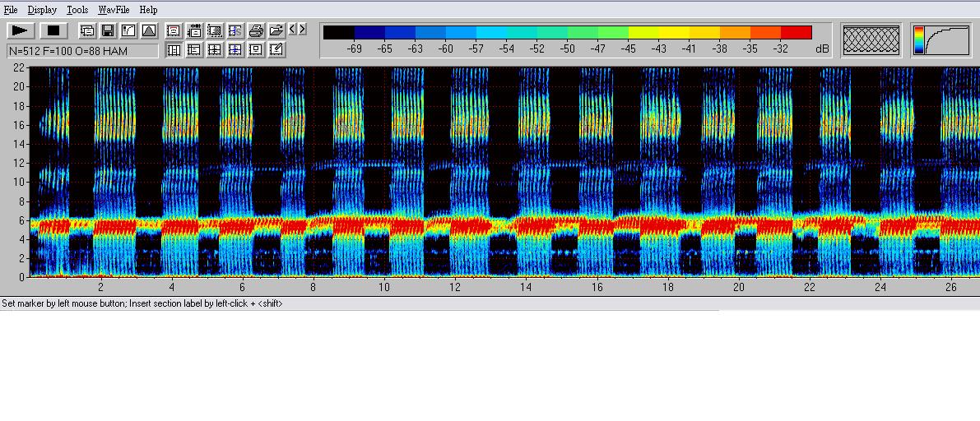Click the overlapping windows icon after Stop

tap(87, 30)
